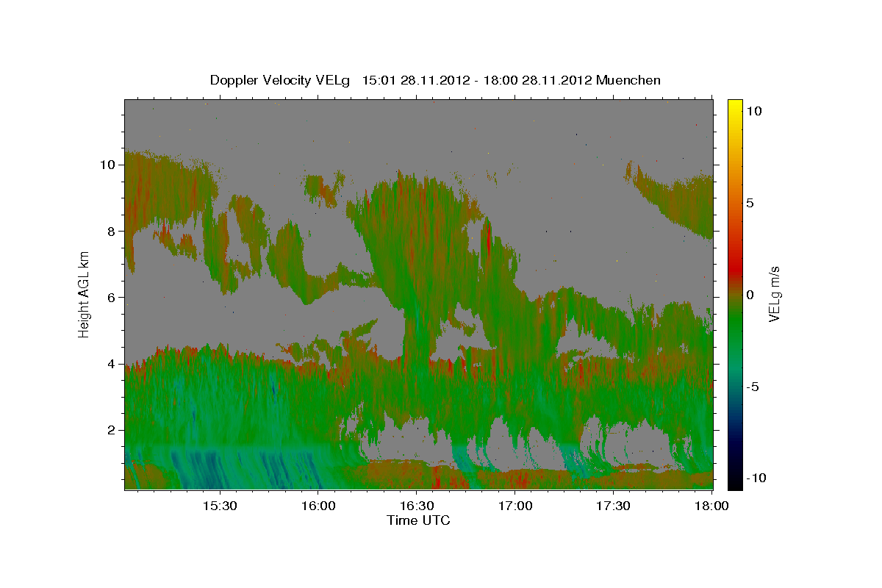
Task: Click the yellow top of the colorbar
Action: [x=734, y=107]
